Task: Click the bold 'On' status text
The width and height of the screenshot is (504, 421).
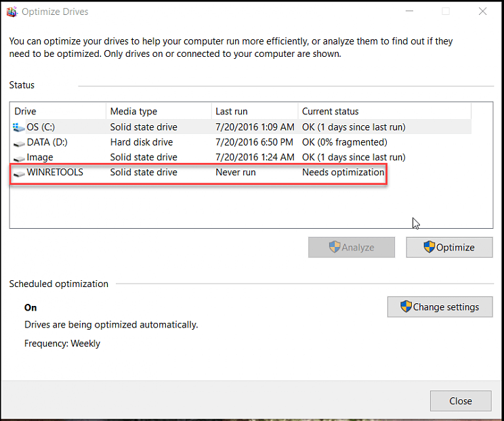Action: [x=30, y=308]
